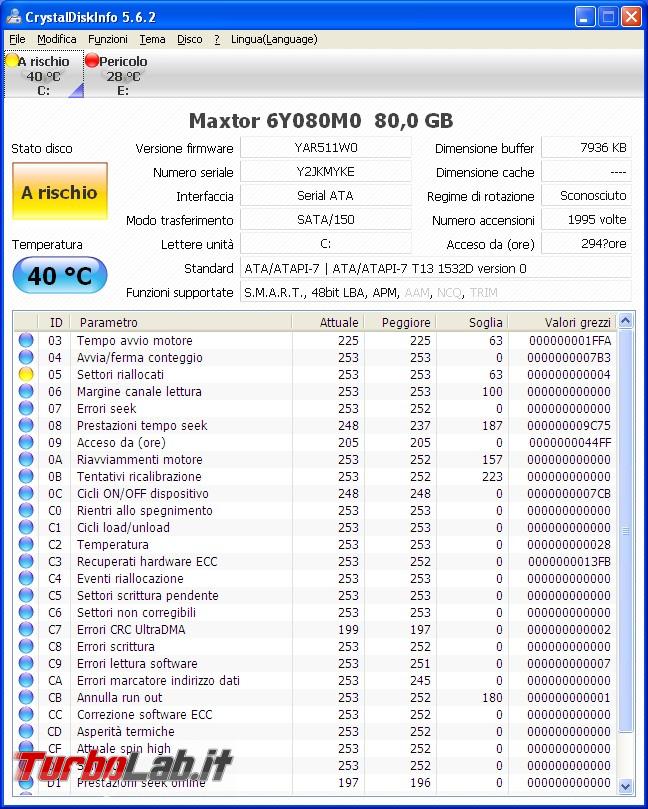Click the status icon for Riavviamenti motore
This screenshot has height=809, width=648.
[x=26, y=459]
